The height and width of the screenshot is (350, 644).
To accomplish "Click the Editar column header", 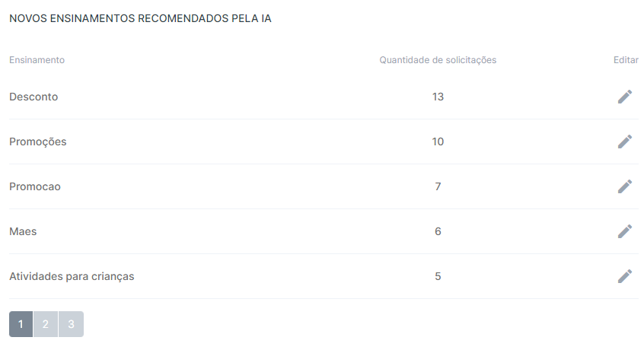I will [626, 60].
